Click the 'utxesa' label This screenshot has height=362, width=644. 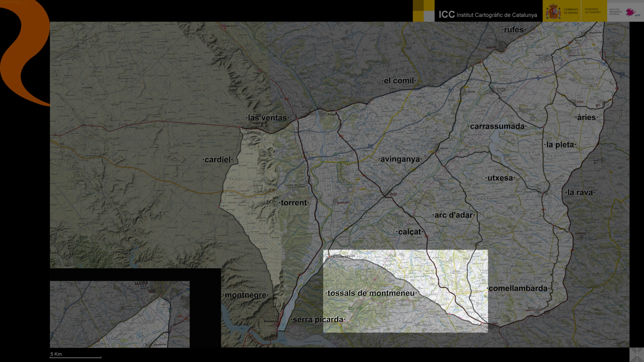pyautogui.click(x=500, y=178)
